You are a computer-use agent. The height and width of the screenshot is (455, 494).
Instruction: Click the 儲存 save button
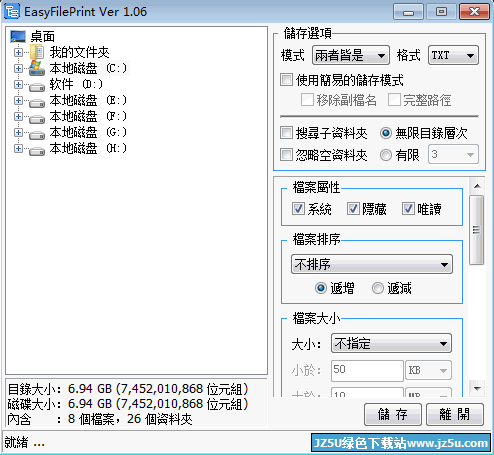pyautogui.click(x=393, y=414)
